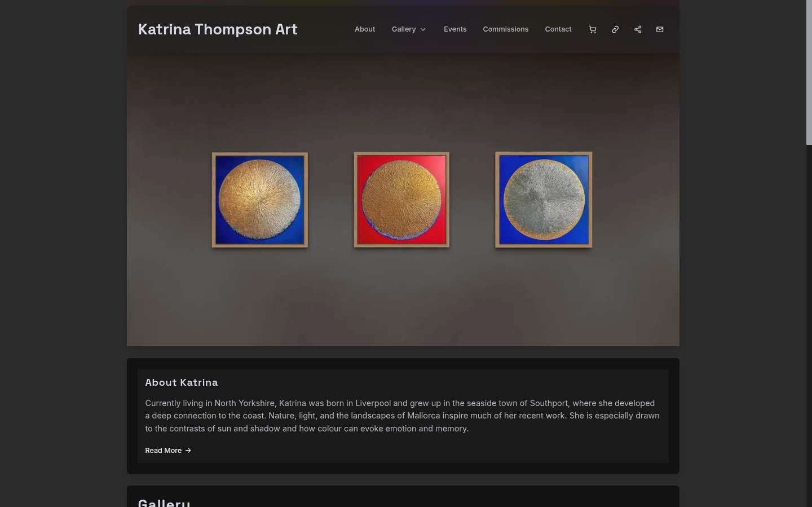Select the red background painting
Screen dimensions: 812x507
click(401, 200)
